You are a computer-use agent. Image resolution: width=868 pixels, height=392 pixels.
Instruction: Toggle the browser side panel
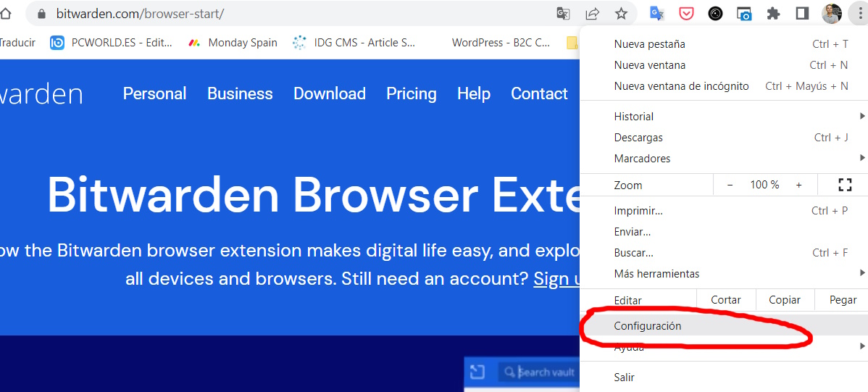coord(803,13)
